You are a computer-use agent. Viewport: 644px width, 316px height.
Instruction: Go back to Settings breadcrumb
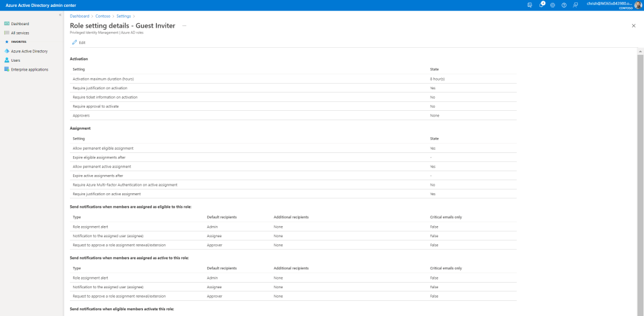pos(124,15)
